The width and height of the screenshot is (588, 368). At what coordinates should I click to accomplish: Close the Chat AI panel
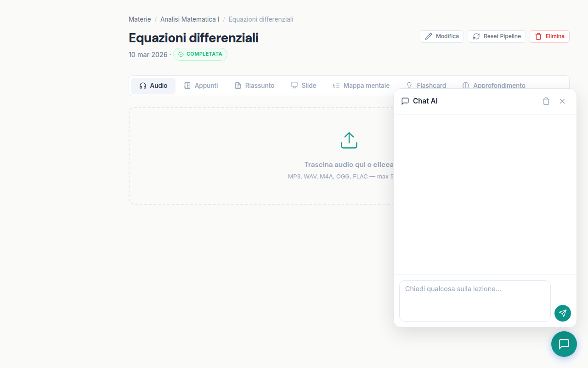(562, 101)
